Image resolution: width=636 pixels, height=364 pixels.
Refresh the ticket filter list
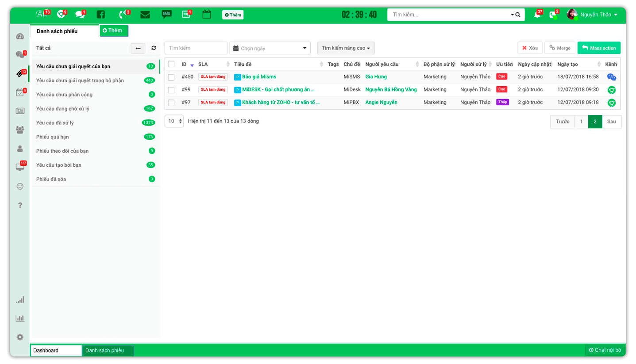pyautogui.click(x=154, y=48)
